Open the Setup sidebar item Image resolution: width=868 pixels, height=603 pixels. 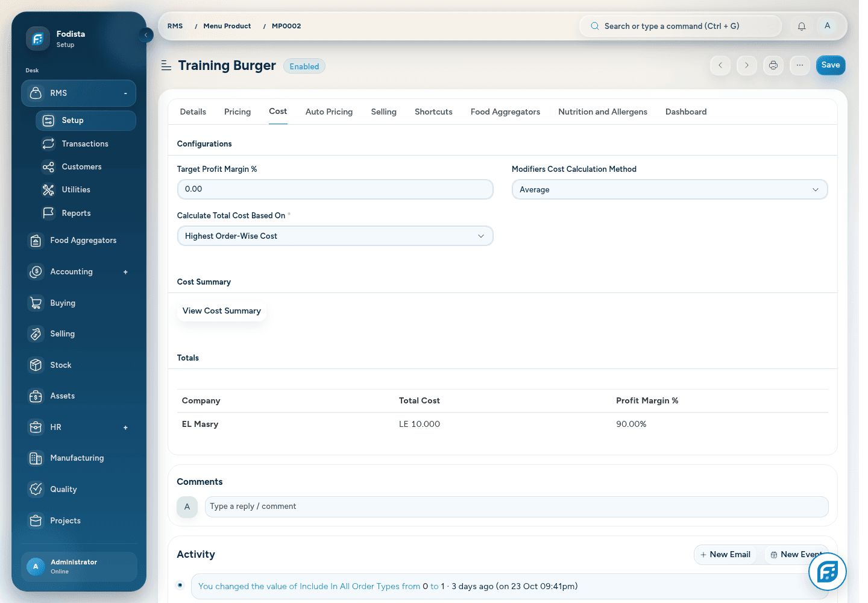pyautogui.click(x=86, y=121)
